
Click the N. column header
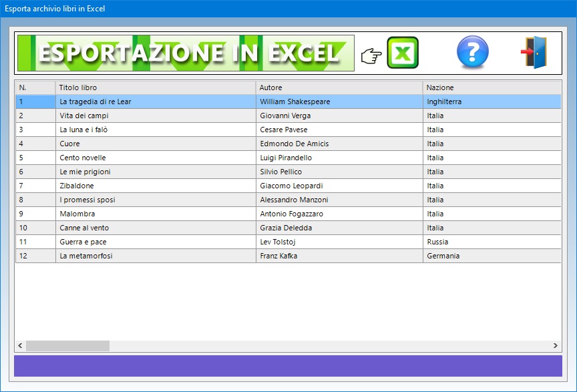[x=35, y=87]
